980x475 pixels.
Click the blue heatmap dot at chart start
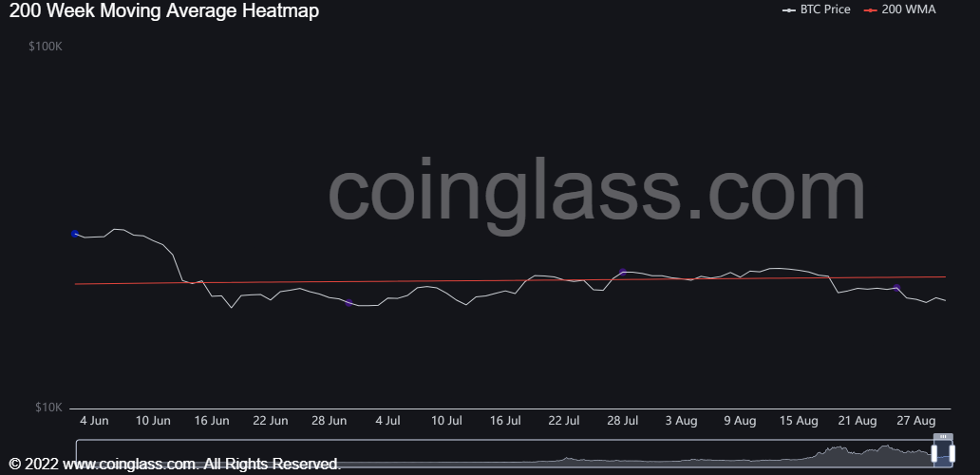click(75, 233)
